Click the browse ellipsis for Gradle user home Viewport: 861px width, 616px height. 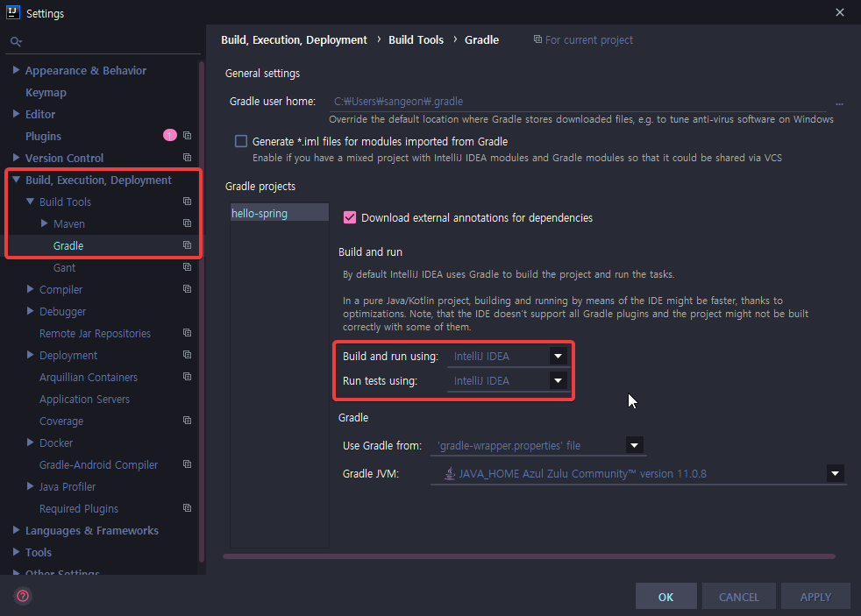[x=839, y=103]
